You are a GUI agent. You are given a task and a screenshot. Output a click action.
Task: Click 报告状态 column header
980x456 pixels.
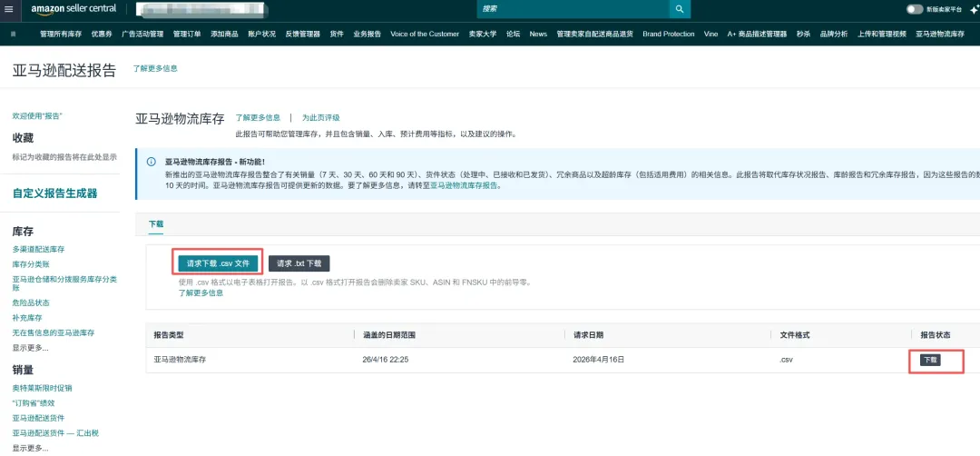click(x=936, y=335)
